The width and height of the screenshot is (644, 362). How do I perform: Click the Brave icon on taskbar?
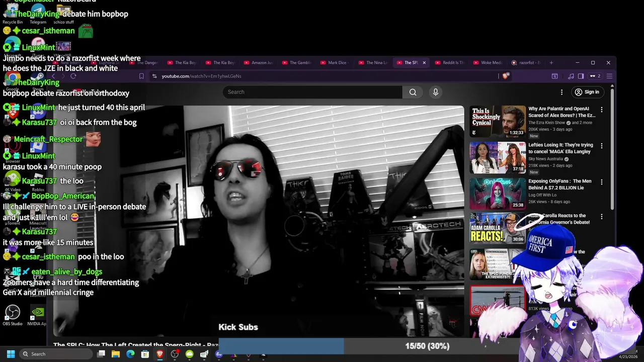[160, 354]
